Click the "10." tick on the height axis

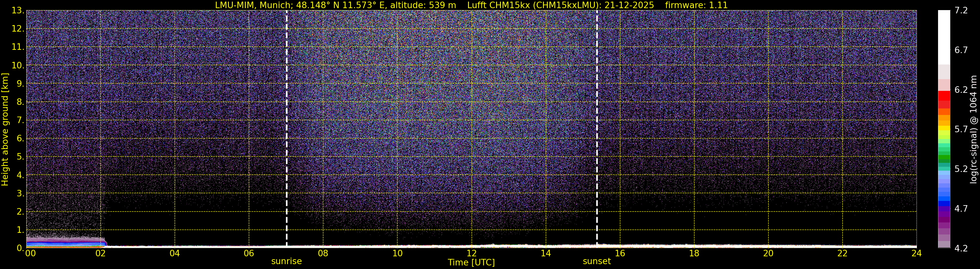pos(18,65)
